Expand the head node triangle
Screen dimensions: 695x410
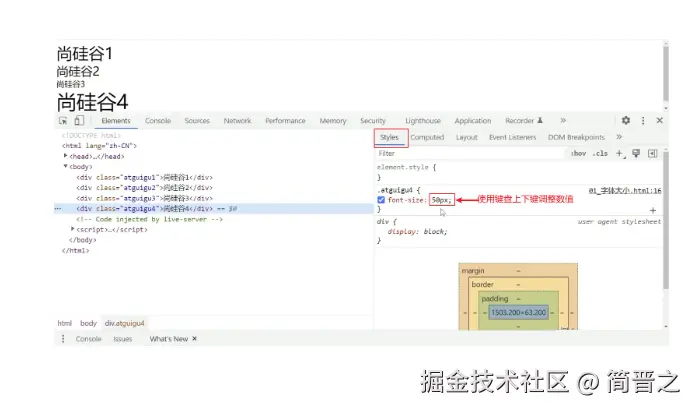(66, 156)
